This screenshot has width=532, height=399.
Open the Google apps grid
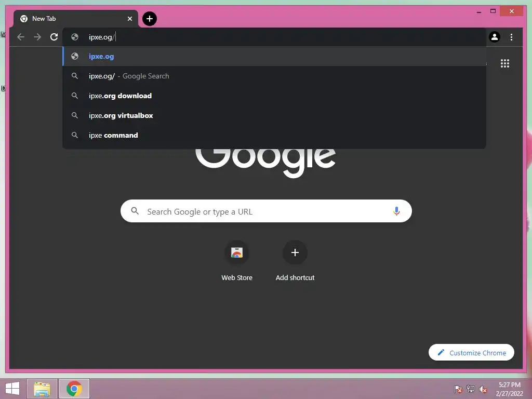pos(505,63)
